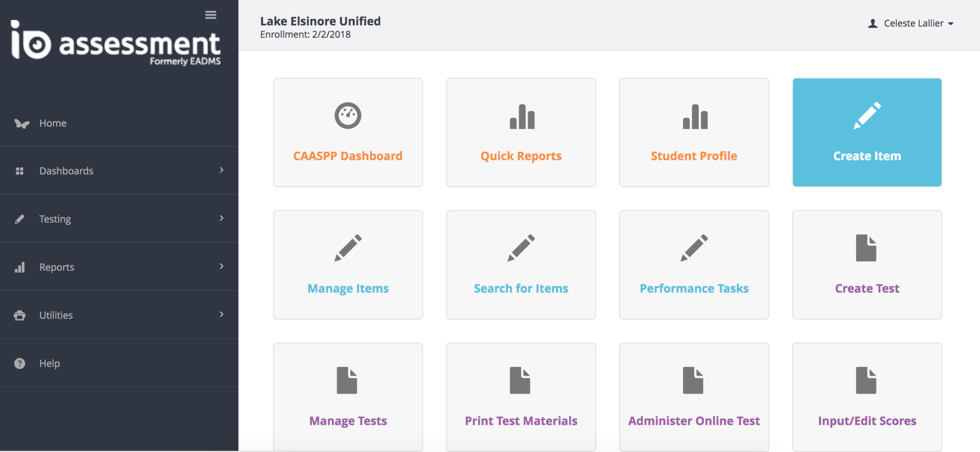Expand the Testing submenu arrow
The width and height of the screenshot is (980, 452).
click(x=222, y=218)
